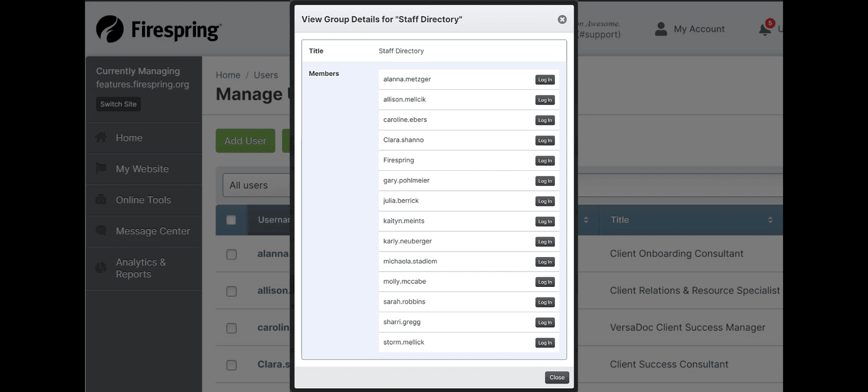Click the My Account user icon
This screenshot has height=392, width=868.
(x=661, y=29)
